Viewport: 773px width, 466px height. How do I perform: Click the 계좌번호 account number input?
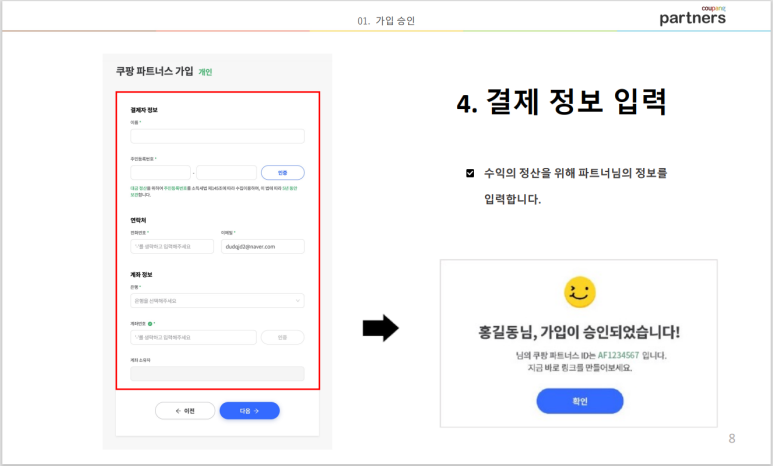coord(193,337)
